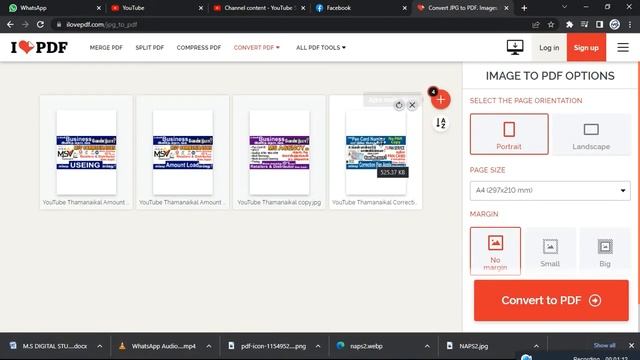Go to COMPRESS PDF
This screenshot has width=640, height=360.
click(x=199, y=48)
